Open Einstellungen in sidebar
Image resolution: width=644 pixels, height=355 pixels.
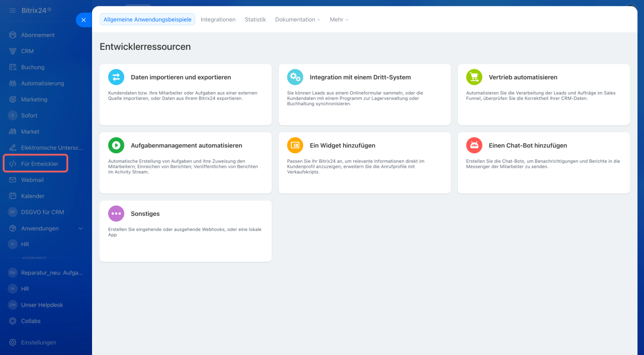[39, 342]
